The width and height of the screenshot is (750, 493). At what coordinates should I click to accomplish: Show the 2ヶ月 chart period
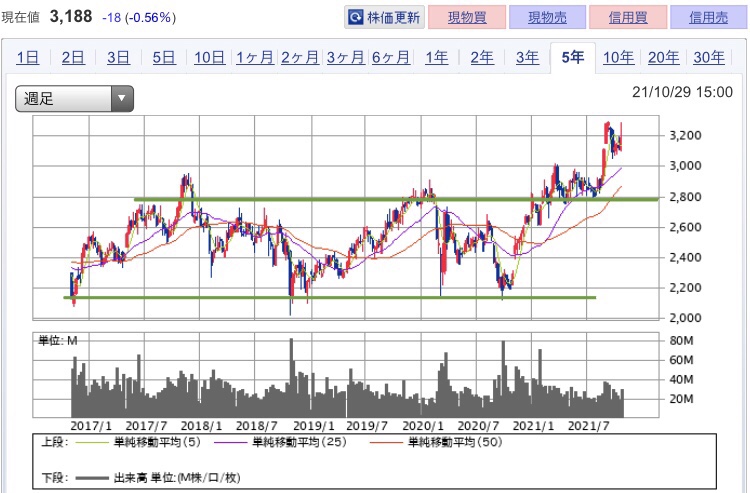(x=300, y=57)
